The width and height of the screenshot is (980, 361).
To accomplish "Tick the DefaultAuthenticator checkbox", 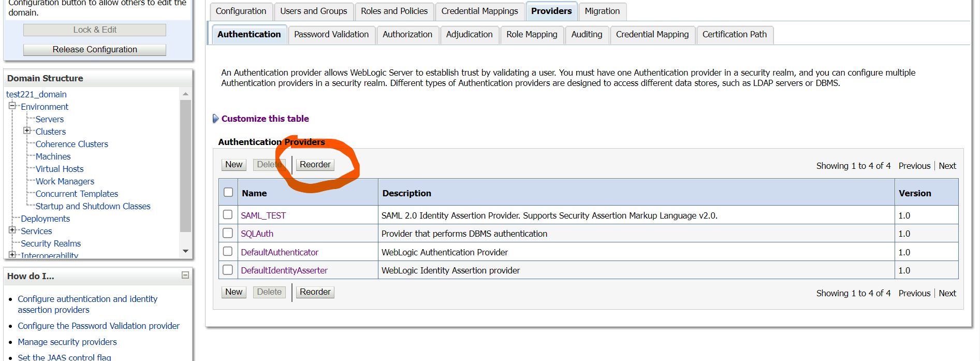I will coord(228,251).
